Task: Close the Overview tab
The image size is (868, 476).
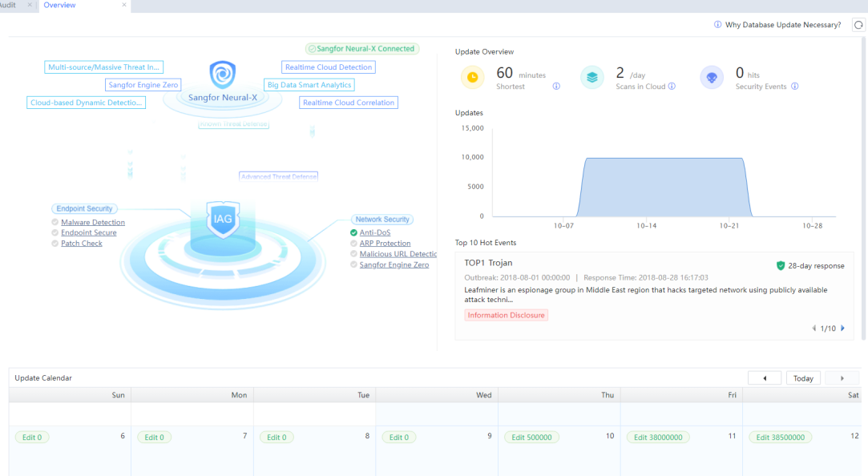Action: [124, 6]
